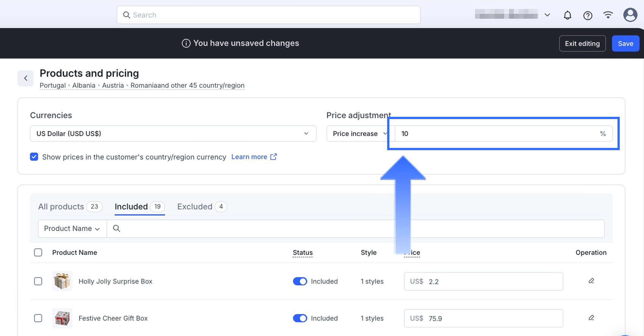Image resolution: width=644 pixels, height=336 pixels.
Task: Uncheck show prices in customer's currency
Action: click(x=34, y=157)
